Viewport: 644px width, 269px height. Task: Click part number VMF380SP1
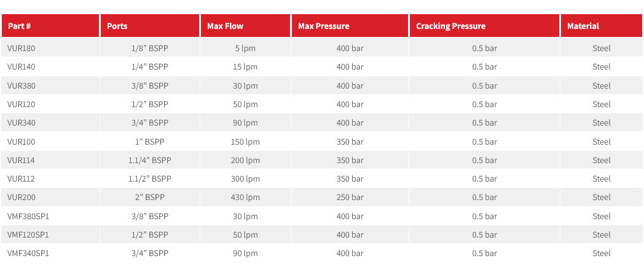(x=28, y=216)
